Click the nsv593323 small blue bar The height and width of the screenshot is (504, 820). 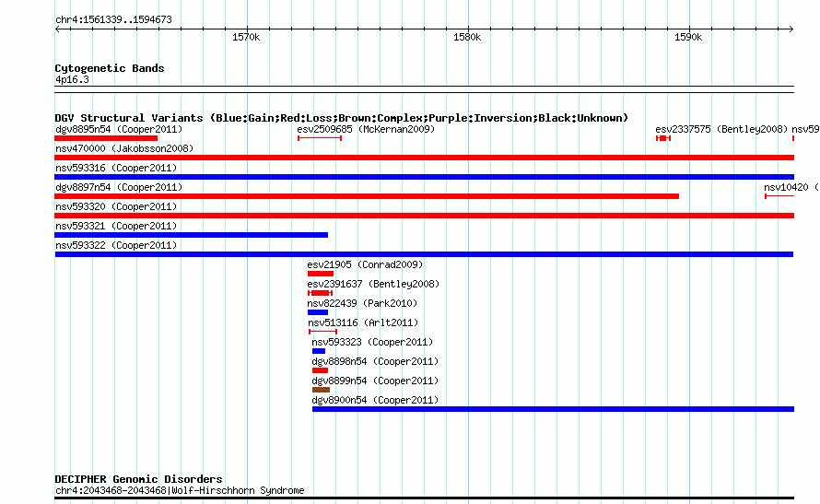(319, 351)
